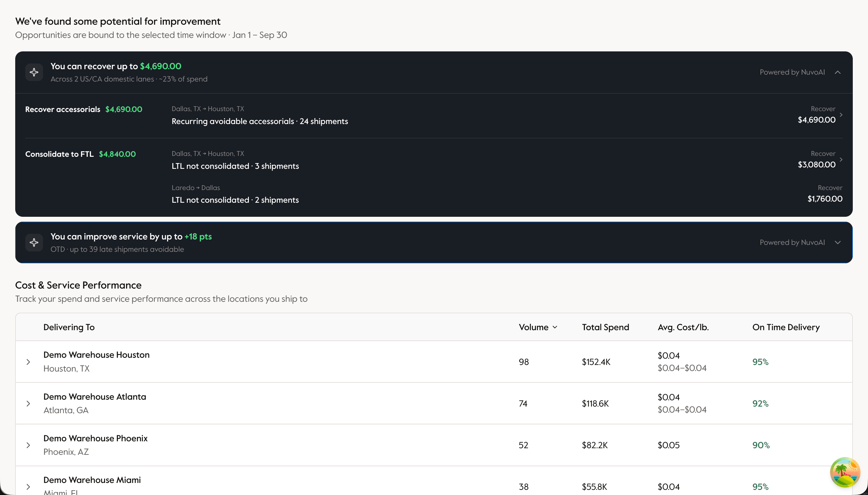Click Houston volume value 98
The width and height of the screenshot is (868, 495).
click(x=524, y=362)
